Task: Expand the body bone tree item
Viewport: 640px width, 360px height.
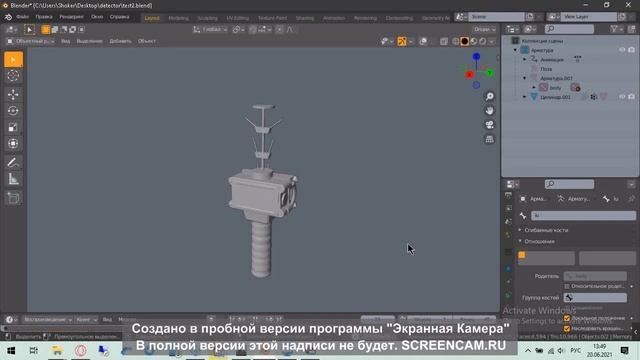Action: pos(534,87)
